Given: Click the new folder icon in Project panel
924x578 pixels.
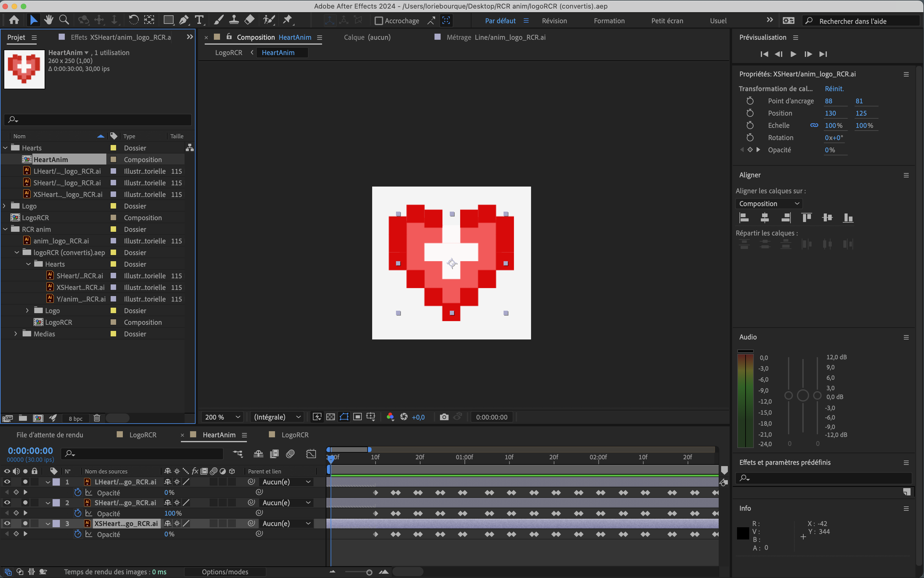Looking at the screenshot, I should 23,418.
